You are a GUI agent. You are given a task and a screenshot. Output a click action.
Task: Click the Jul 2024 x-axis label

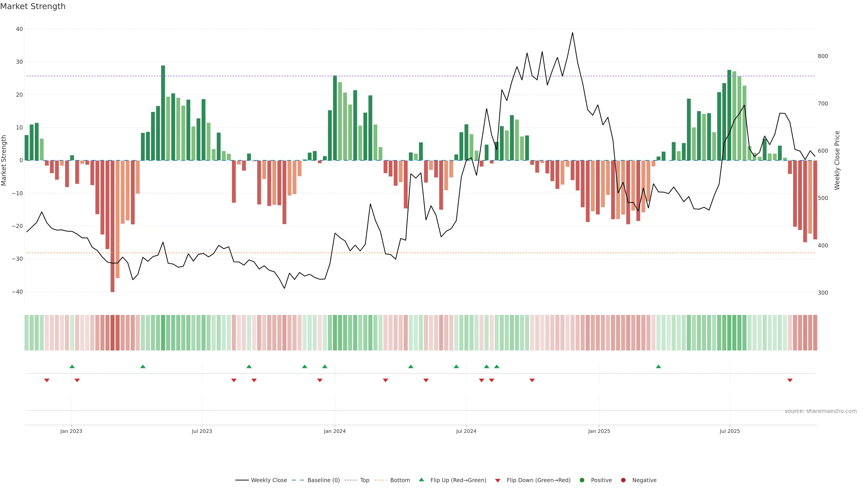coord(466,431)
